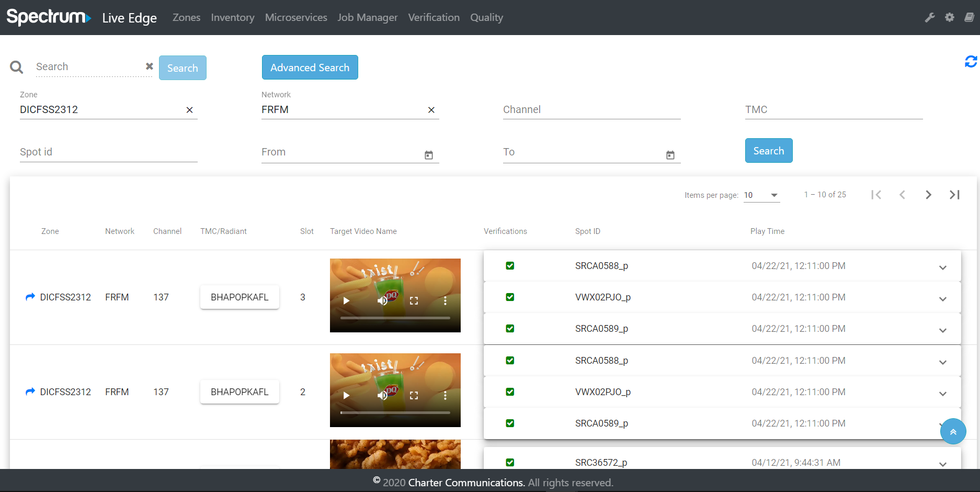Play the slot 2 video
Viewport: 980px width, 492px height.
click(346, 396)
